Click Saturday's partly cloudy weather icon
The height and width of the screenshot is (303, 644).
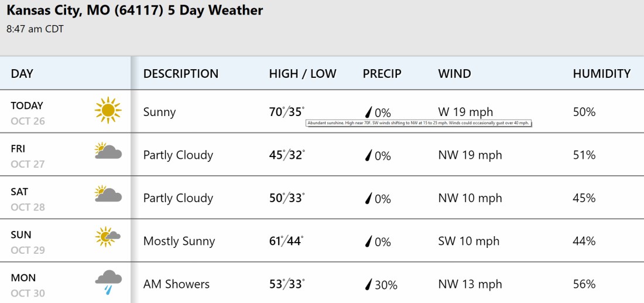tap(108, 195)
